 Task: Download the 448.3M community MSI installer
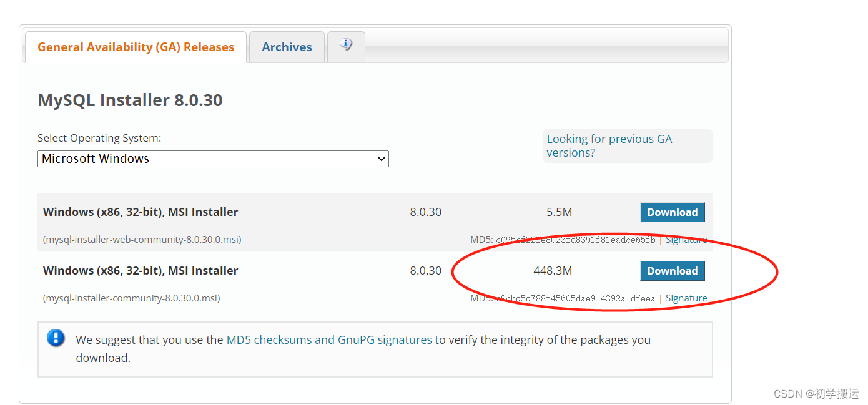(673, 271)
